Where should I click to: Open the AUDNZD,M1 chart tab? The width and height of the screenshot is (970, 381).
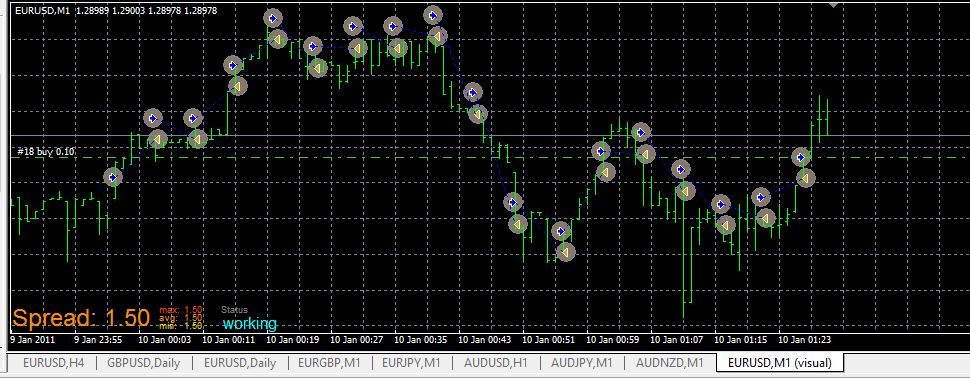(669, 363)
